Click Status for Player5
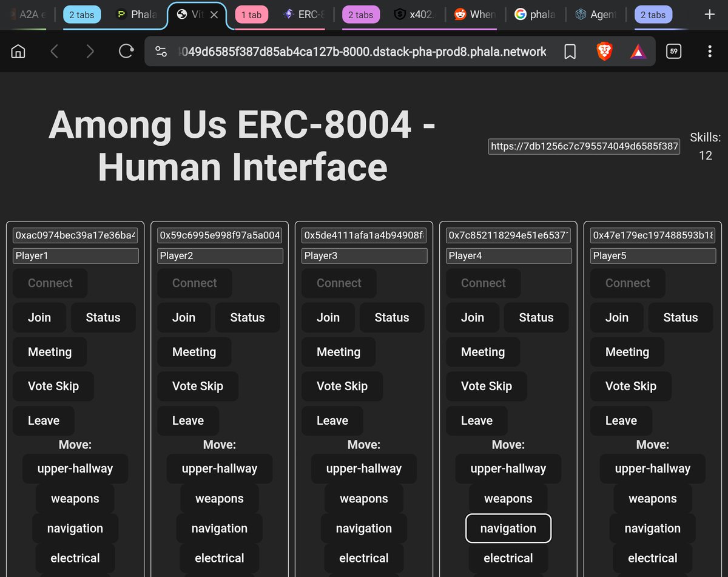The height and width of the screenshot is (577, 728). point(681,317)
